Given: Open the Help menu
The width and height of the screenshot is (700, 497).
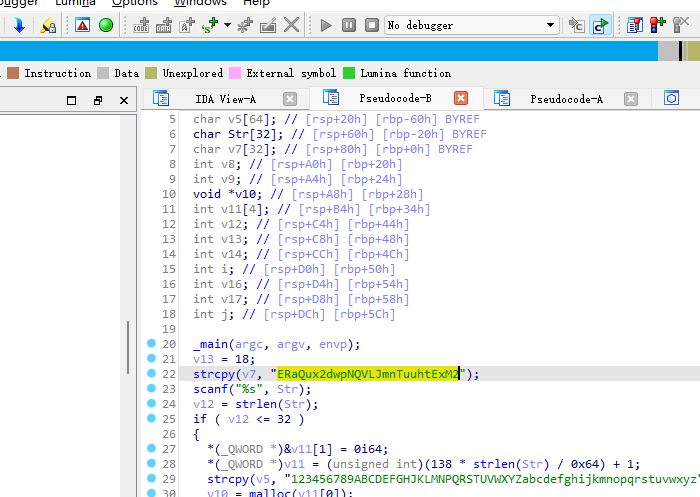Looking at the screenshot, I should [x=256, y=3].
